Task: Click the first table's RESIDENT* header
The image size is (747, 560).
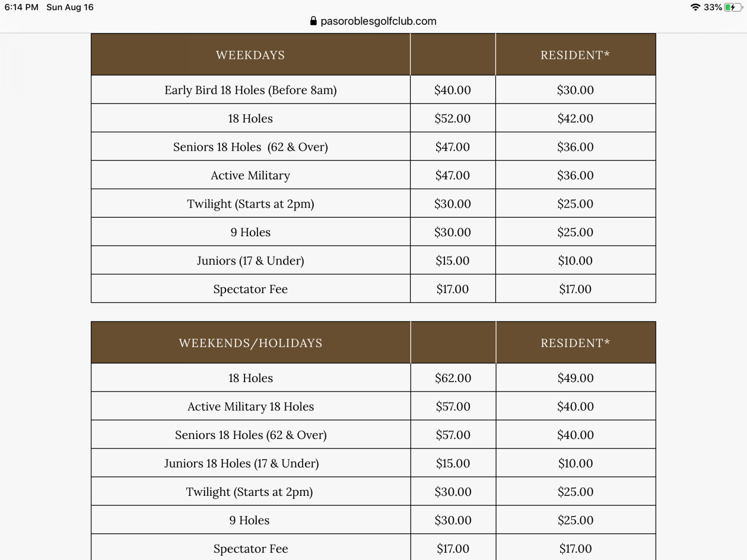Action: [575, 55]
